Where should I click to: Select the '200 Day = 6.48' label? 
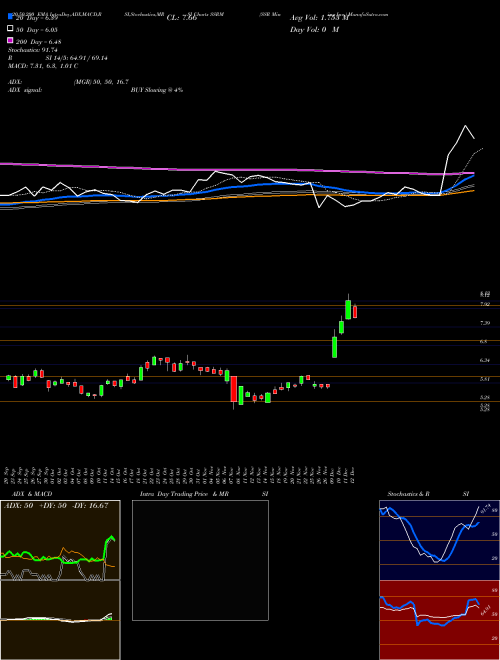coord(39,41)
